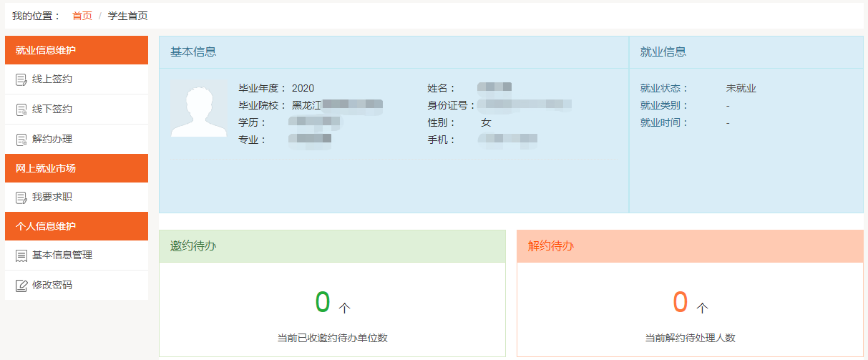
Task: Open the 线下签约 menu item
Action: tap(52, 110)
